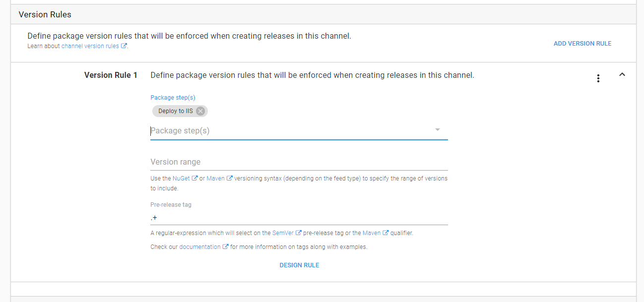Click into the Pre-release tag field
This screenshot has width=644, height=302.
click(x=299, y=218)
